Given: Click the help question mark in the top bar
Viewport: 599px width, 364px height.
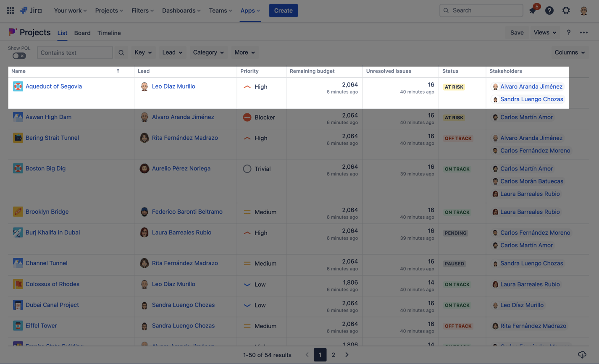Looking at the screenshot, I should (x=549, y=10).
